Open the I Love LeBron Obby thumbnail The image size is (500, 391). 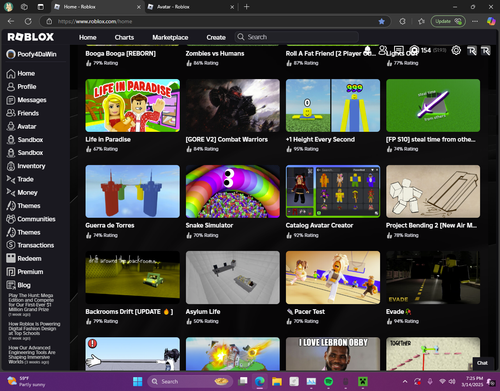point(333,354)
